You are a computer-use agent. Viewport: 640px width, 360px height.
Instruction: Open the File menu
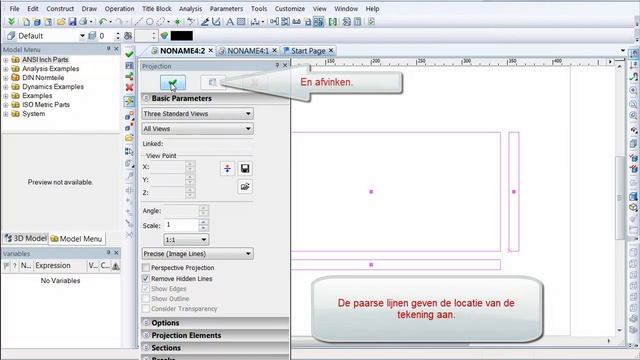14,9
